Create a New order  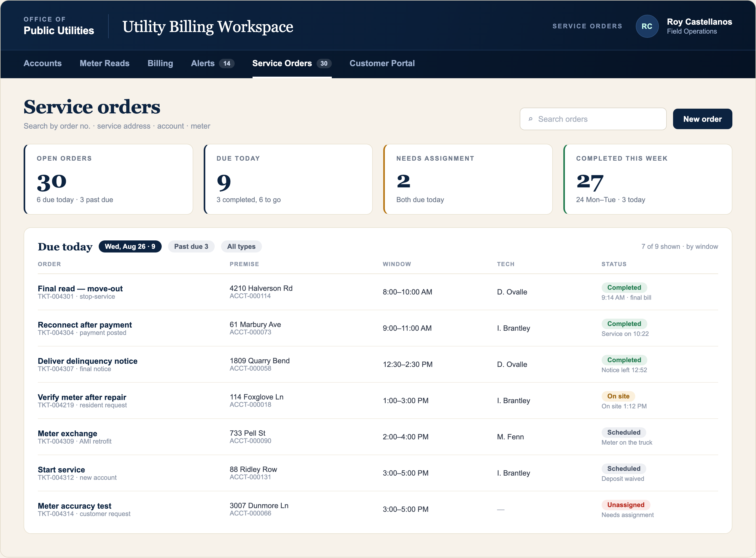[x=702, y=119]
